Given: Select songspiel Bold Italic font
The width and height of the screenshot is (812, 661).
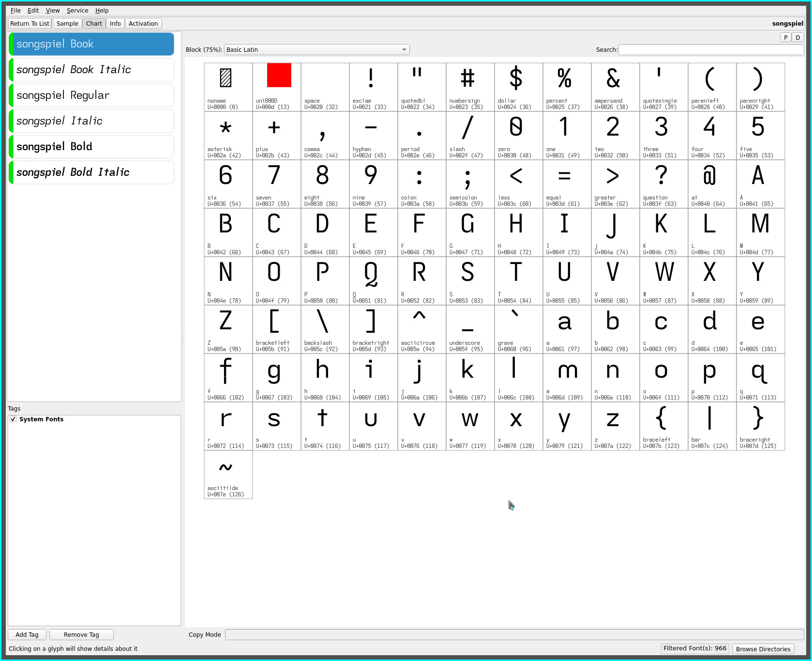Looking at the screenshot, I should point(91,172).
